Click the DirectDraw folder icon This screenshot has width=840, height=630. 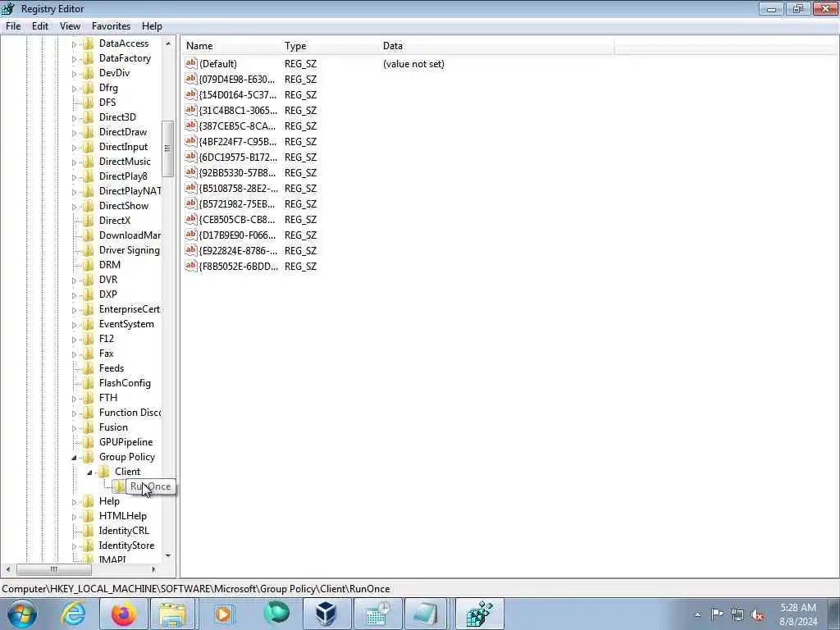click(x=89, y=132)
